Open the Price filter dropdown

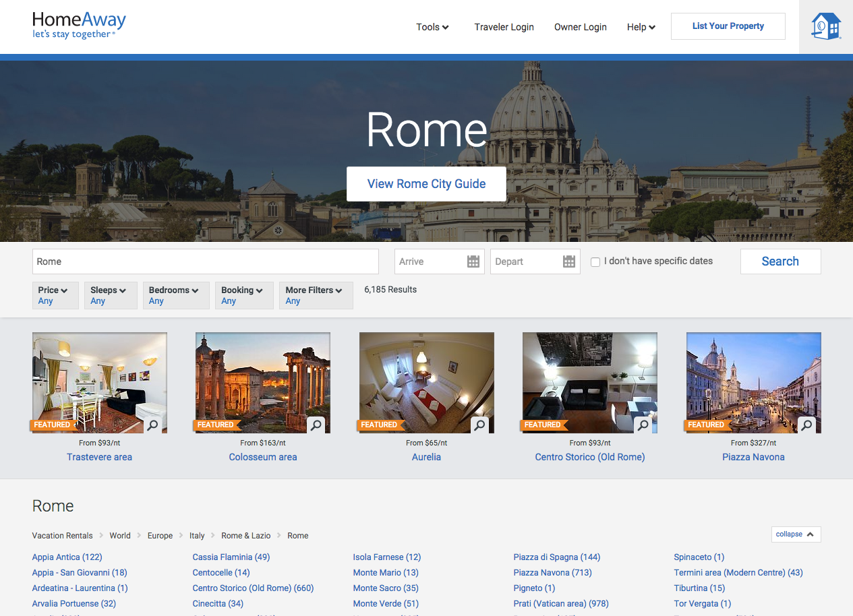pos(55,295)
